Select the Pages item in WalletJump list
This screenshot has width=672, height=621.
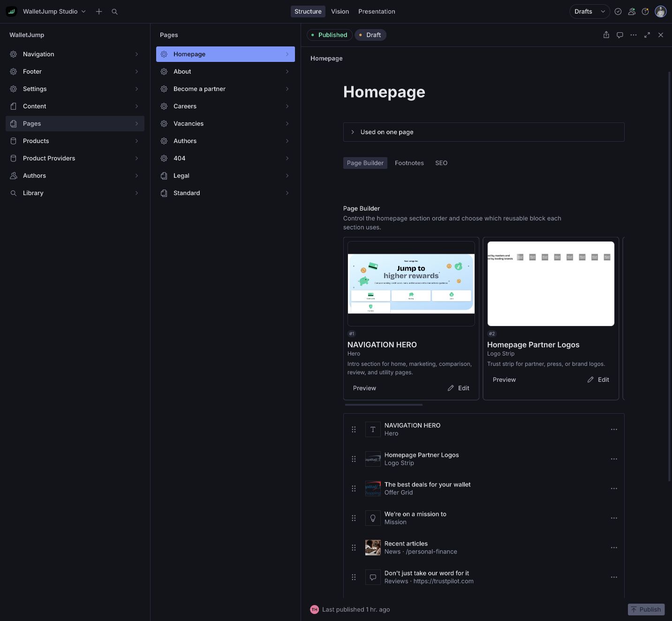tap(75, 123)
